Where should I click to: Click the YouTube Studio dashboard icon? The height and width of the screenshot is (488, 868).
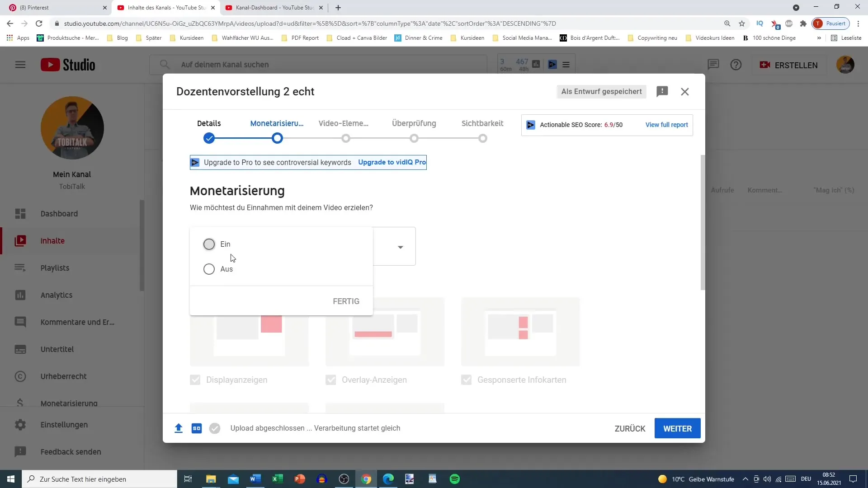tap(20, 213)
